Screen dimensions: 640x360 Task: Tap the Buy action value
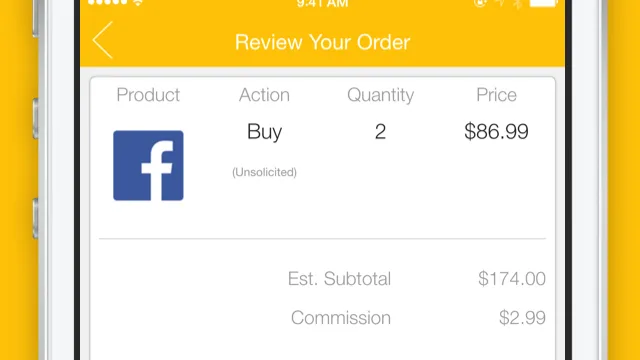[x=264, y=132]
